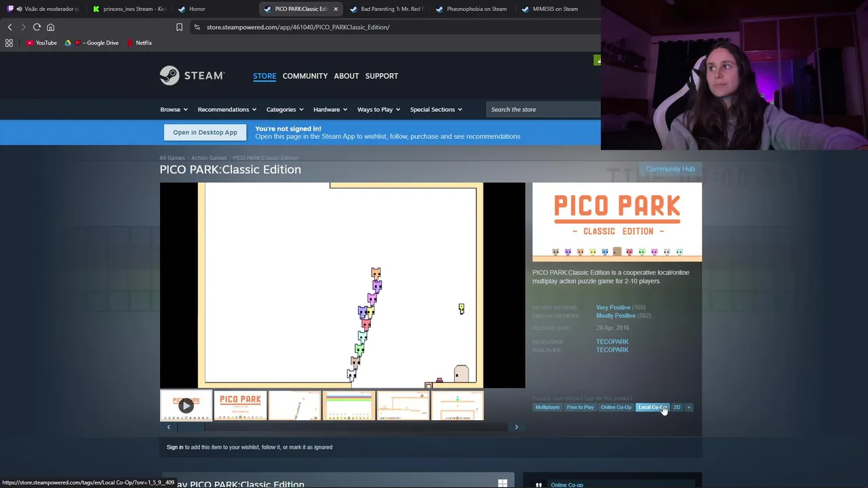Switch to MIMESIS on Steam tab
The height and width of the screenshot is (488, 868).
coord(555,9)
